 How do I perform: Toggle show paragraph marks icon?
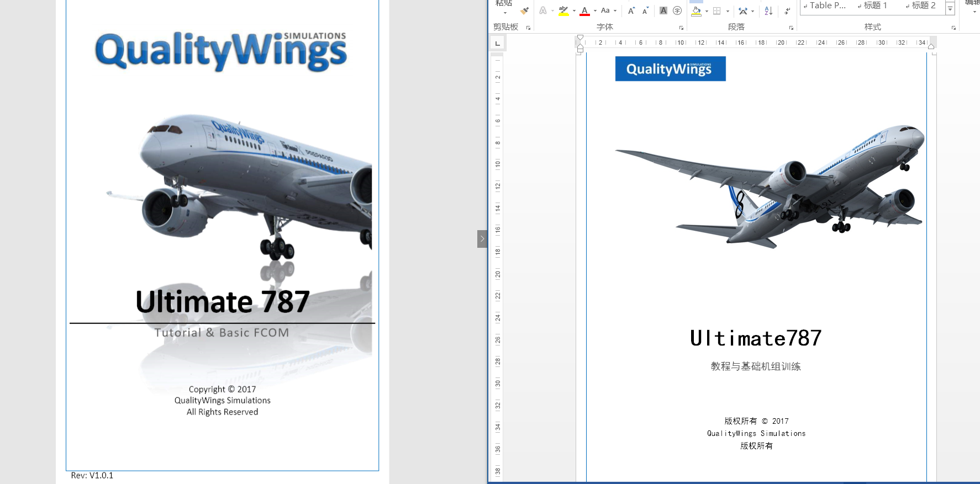click(787, 10)
